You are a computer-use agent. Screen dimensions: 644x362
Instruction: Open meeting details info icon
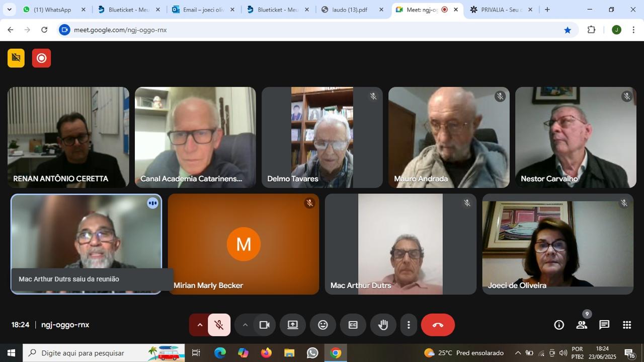click(559, 325)
